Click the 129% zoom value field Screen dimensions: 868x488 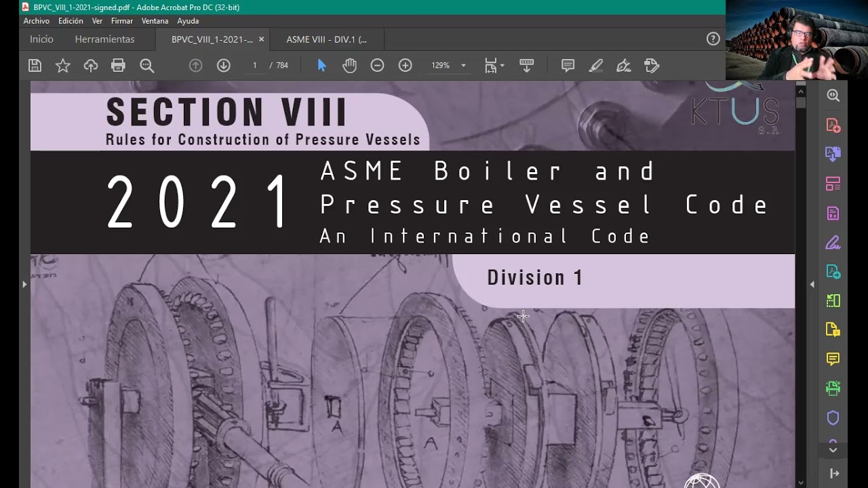[x=441, y=66]
